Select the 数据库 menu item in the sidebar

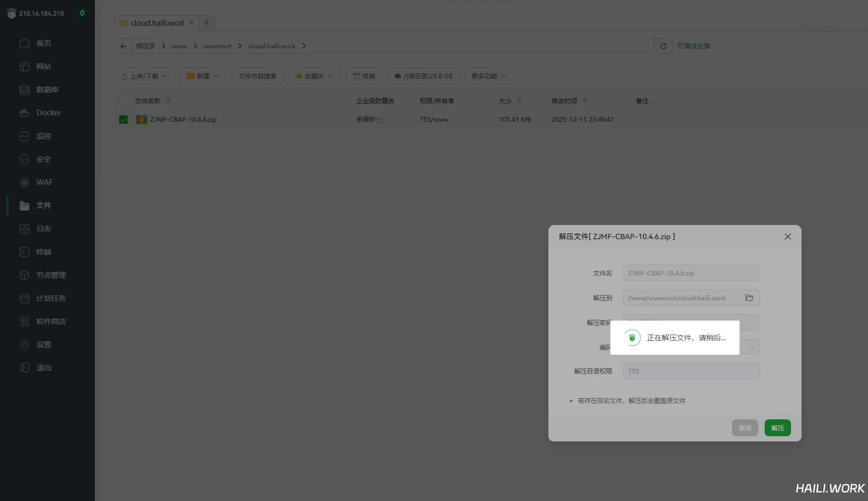[x=47, y=90]
